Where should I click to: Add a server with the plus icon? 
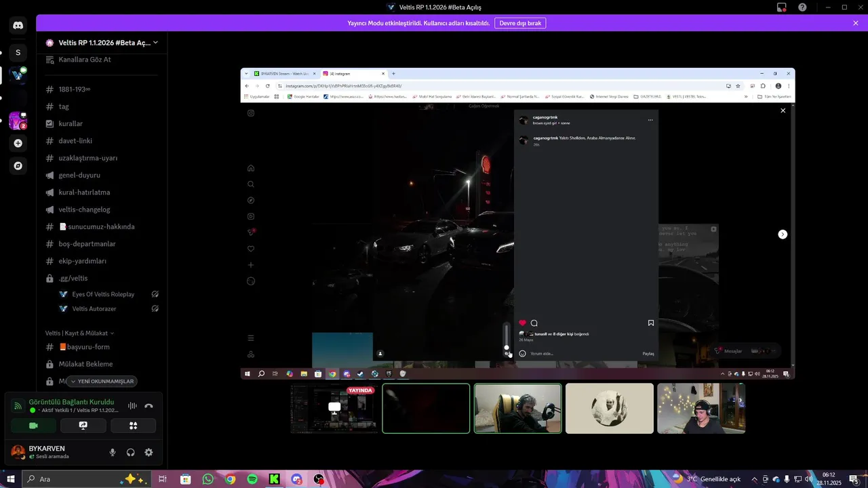18,143
